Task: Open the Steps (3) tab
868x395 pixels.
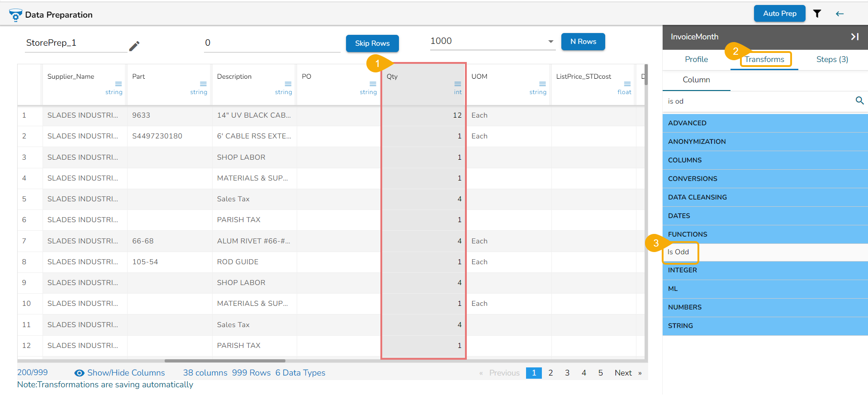Action: 832,59
